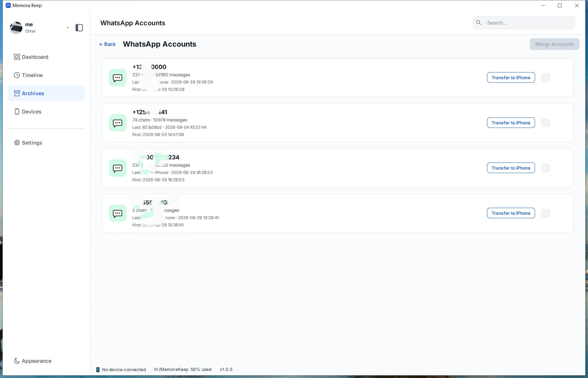The image size is (588, 378).
Task: Open the Dashboard page
Action: point(46,57)
